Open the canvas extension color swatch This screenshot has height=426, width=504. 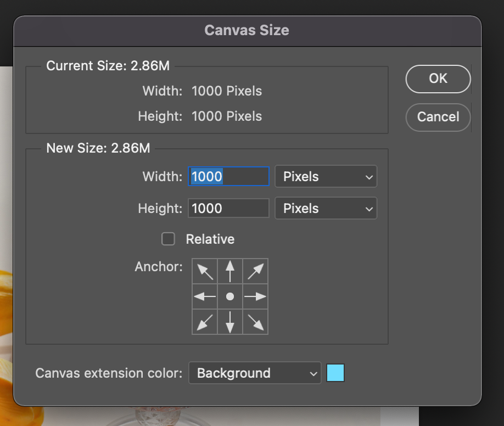click(x=335, y=373)
